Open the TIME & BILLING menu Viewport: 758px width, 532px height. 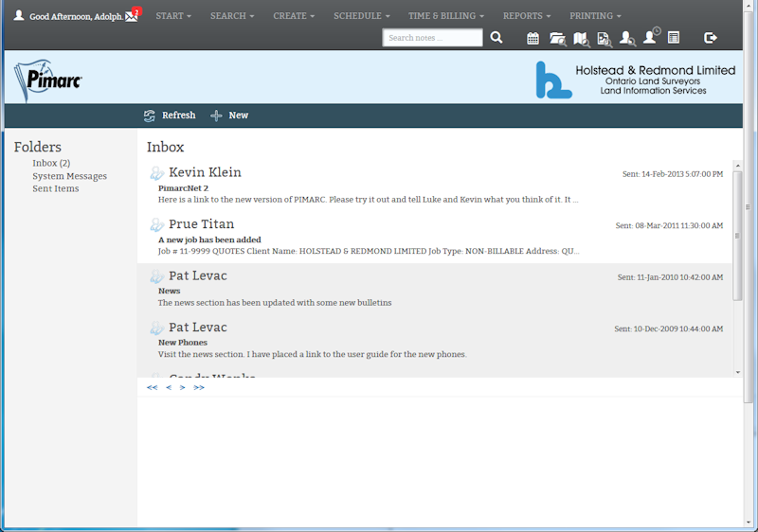(445, 16)
